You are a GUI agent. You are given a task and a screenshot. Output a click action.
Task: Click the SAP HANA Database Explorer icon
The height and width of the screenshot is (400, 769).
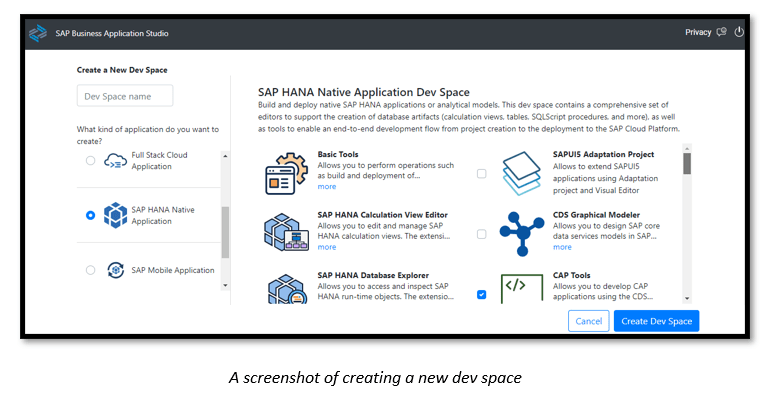click(287, 289)
